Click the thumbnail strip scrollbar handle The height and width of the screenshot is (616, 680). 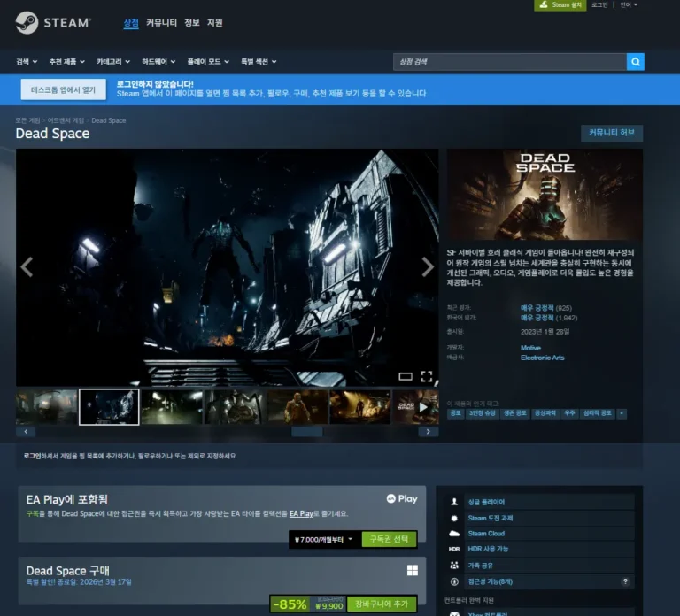(x=307, y=432)
